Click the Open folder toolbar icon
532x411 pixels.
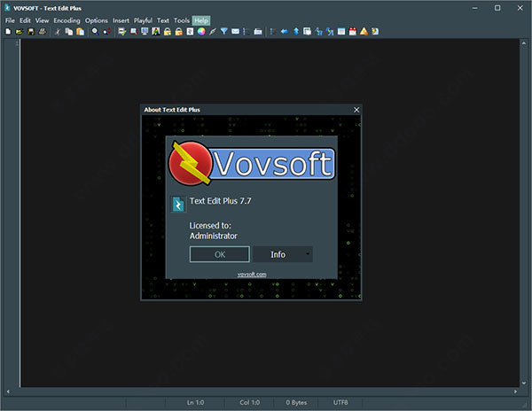(20, 32)
